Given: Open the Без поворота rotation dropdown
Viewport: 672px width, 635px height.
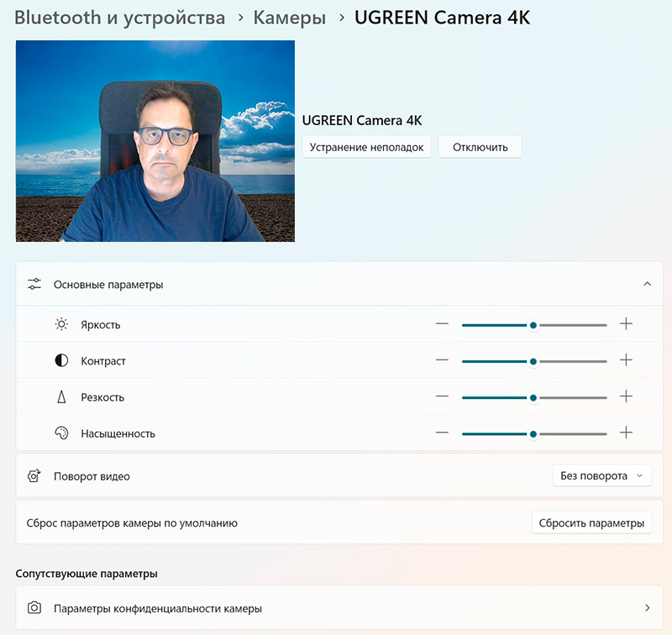Looking at the screenshot, I should point(602,476).
